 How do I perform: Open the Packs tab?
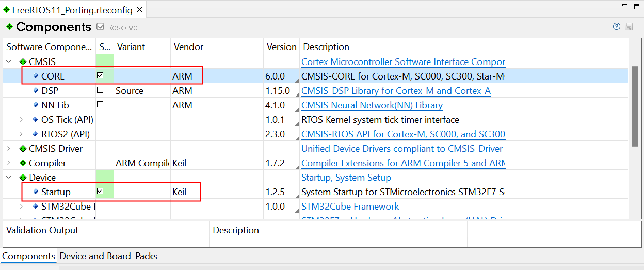tap(146, 256)
